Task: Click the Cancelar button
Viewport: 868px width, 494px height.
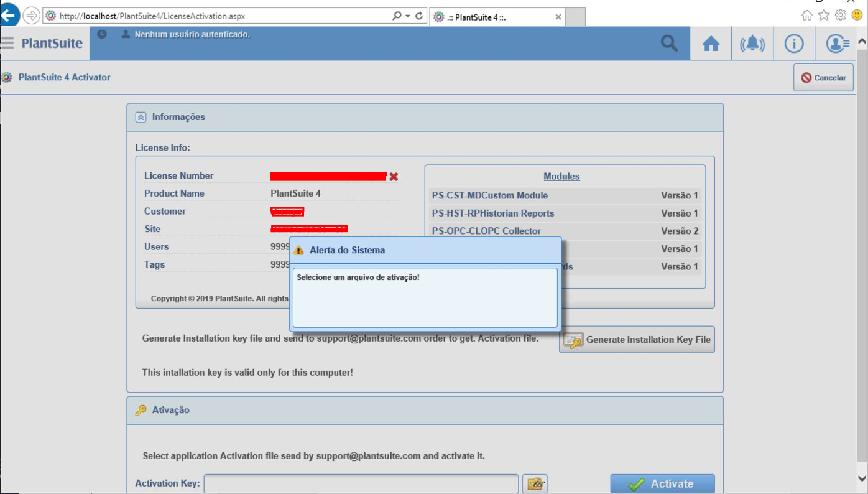Action: coord(823,78)
